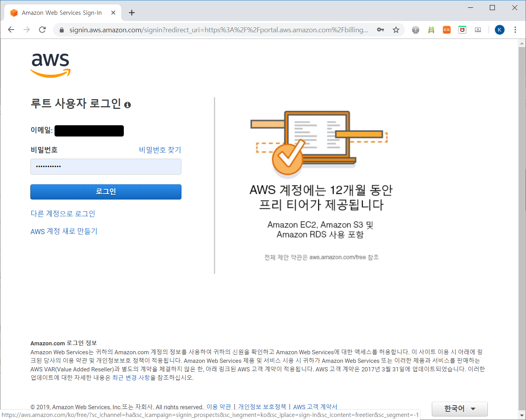Click AWS 계정 새로 만들기 link

64,231
